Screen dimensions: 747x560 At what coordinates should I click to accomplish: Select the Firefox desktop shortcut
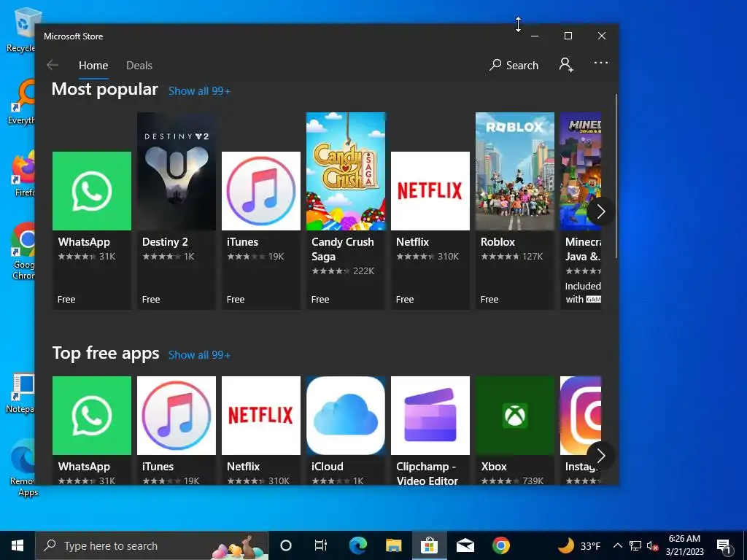pos(23,174)
